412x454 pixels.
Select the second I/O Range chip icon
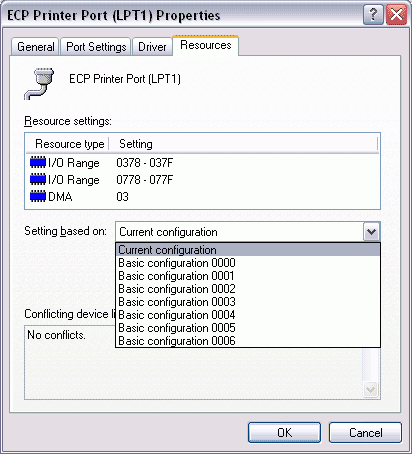tap(38, 180)
